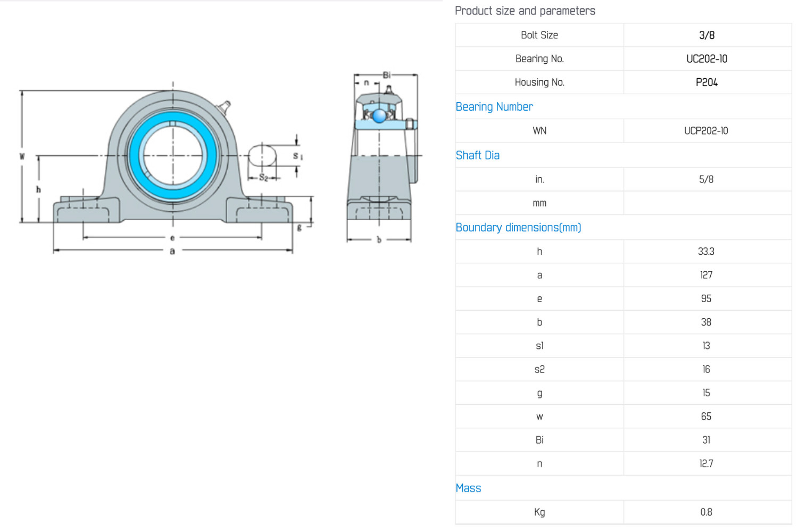
Task: Select the Bolt Size value 3/8
Action: coord(707,35)
